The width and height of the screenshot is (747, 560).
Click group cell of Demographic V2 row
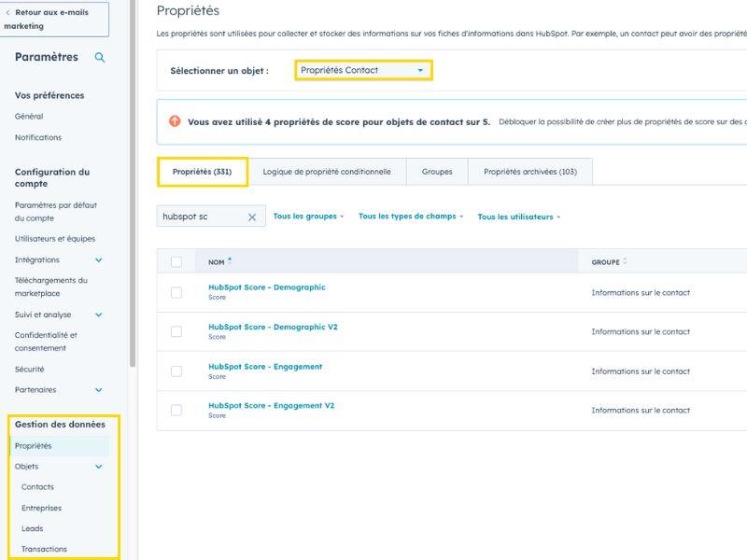641,332
